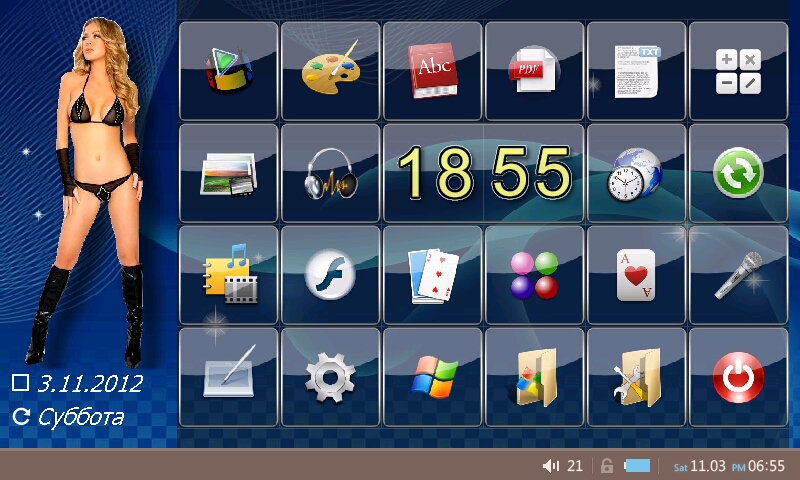Click the padlock icon in taskbar

[607, 465]
